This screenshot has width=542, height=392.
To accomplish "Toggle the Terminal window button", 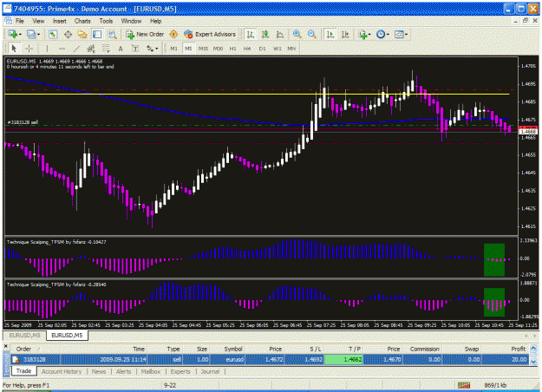I will (x=97, y=34).
